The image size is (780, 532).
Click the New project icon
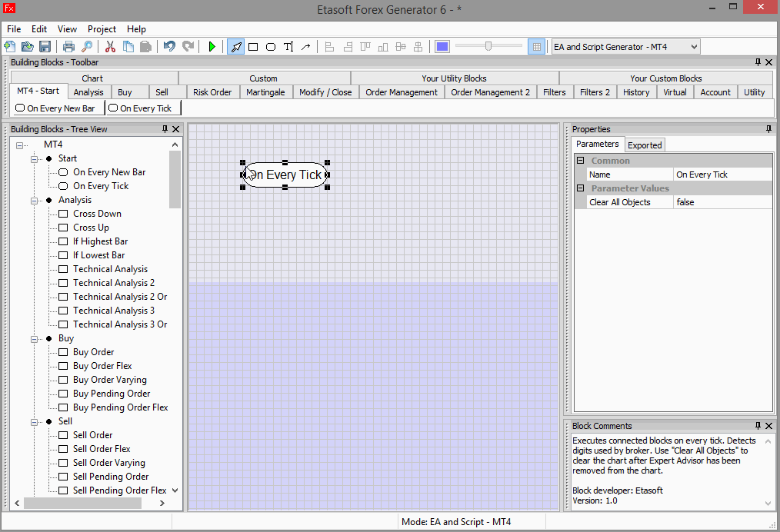pyautogui.click(x=10, y=47)
